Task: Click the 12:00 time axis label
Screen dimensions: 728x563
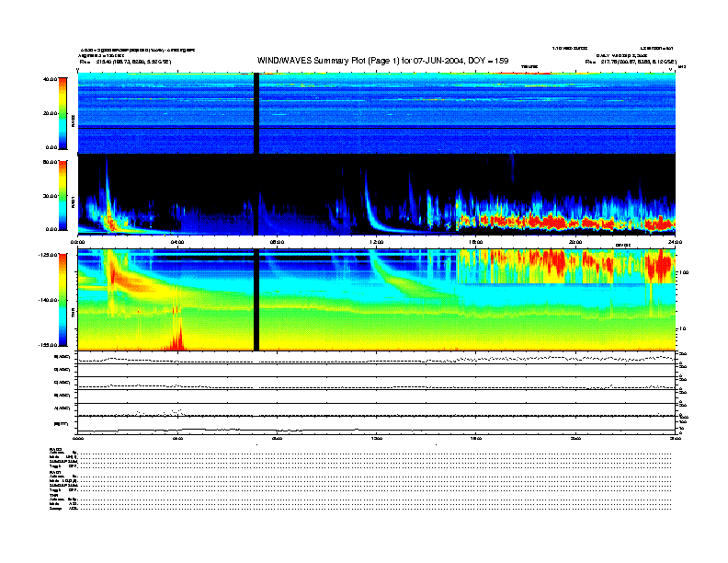Action: 376,242
